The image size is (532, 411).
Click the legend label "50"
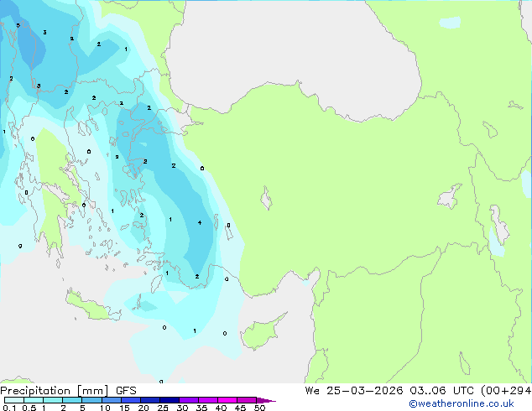pyautogui.click(x=259, y=408)
